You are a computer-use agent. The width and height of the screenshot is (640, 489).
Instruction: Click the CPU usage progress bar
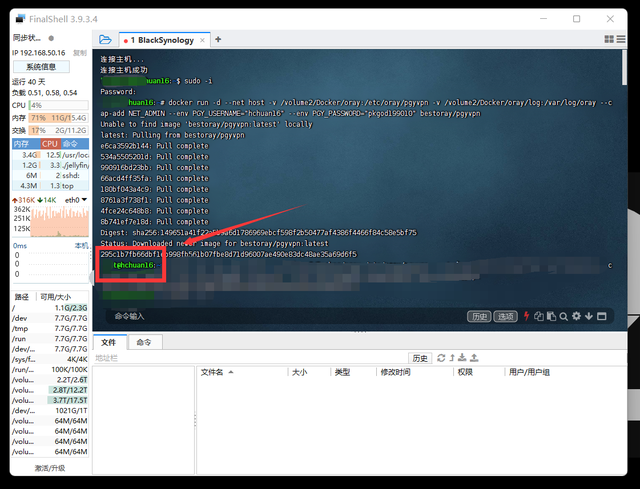pos(58,105)
